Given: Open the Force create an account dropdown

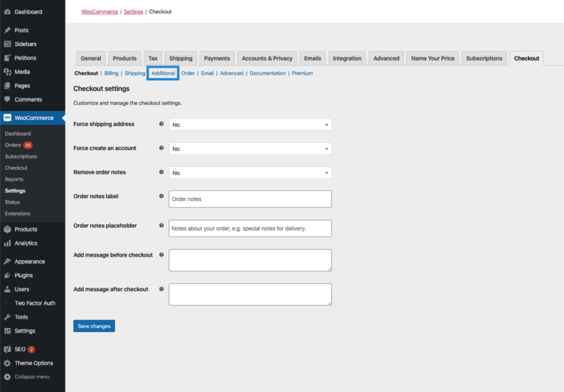Looking at the screenshot, I should pos(250,149).
